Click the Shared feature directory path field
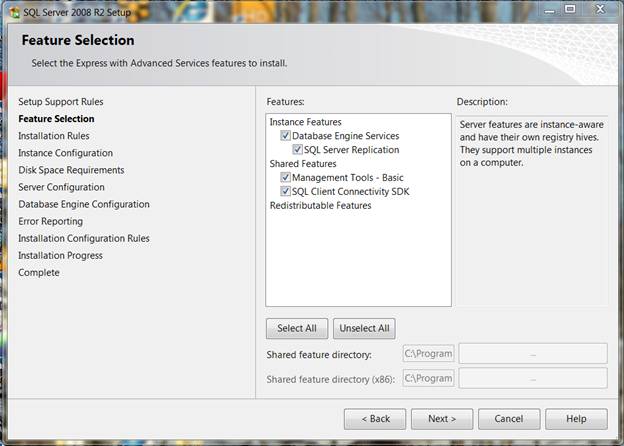Viewport: 624px width, 446px height. (x=429, y=353)
